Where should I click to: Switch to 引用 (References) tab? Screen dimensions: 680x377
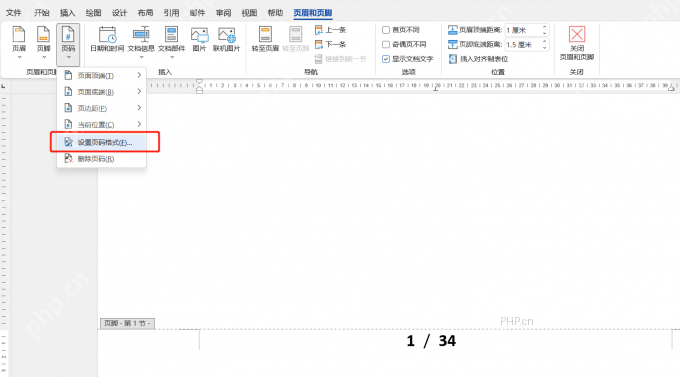point(171,13)
